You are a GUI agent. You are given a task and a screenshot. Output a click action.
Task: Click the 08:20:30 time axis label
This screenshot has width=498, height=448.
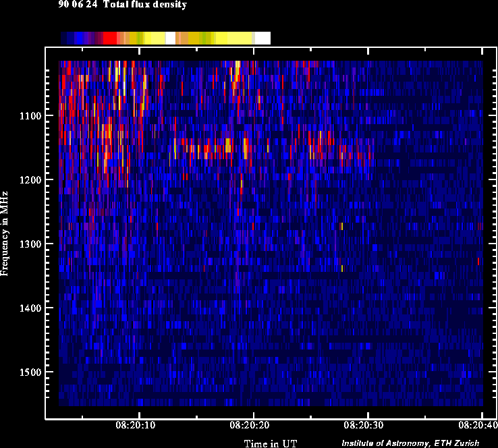click(x=364, y=425)
